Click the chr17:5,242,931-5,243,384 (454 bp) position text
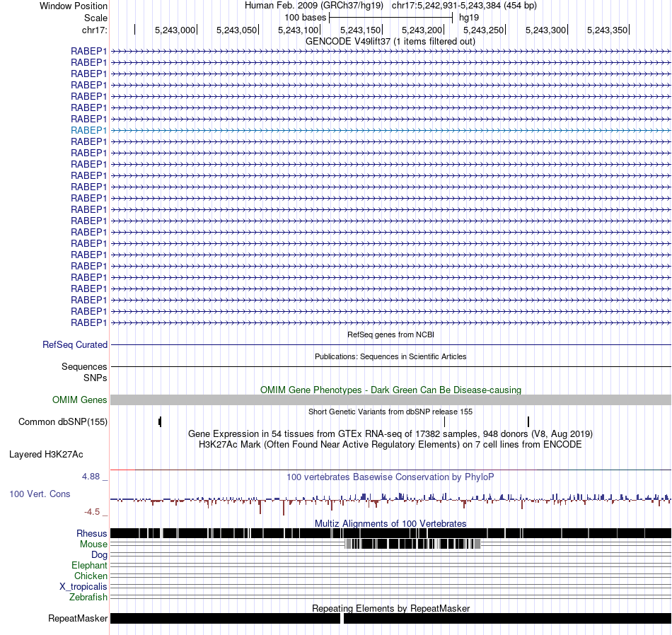672x635 pixels. (464, 6)
